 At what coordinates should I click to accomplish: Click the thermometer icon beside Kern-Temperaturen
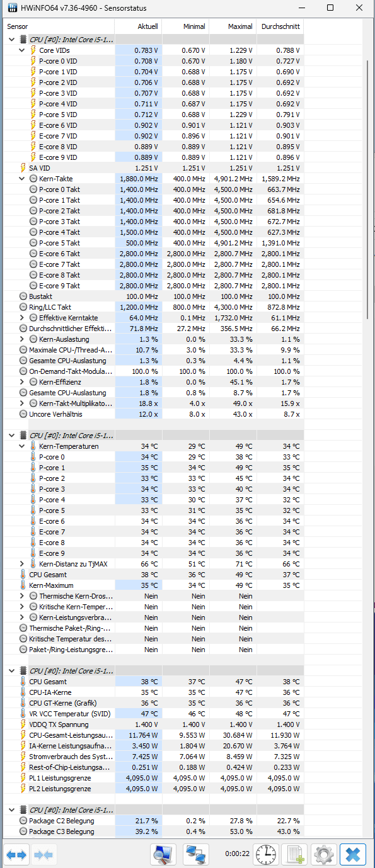33,446
